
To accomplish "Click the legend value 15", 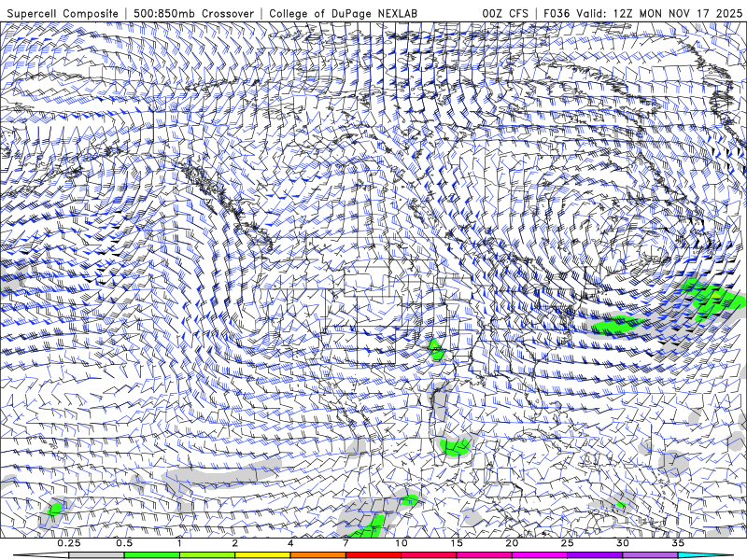I will pyautogui.click(x=457, y=543).
